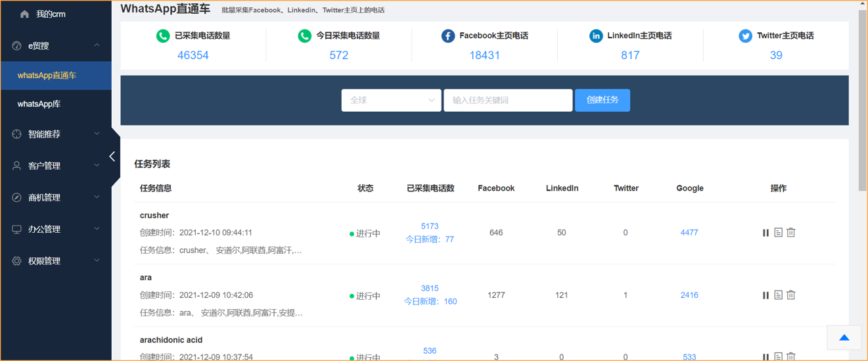Open the 今日新增：77 link
The width and height of the screenshot is (868, 361).
click(x=430, y=239)
